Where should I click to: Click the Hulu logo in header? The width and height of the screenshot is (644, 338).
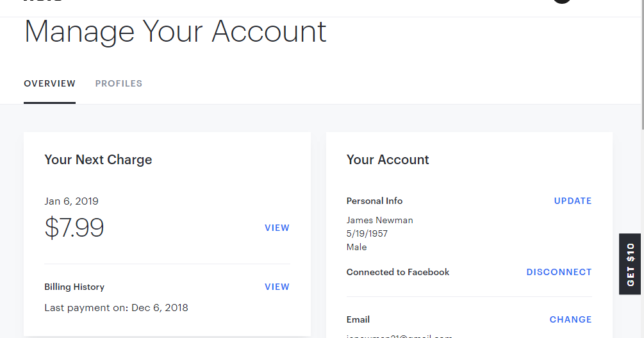point(43,1)
